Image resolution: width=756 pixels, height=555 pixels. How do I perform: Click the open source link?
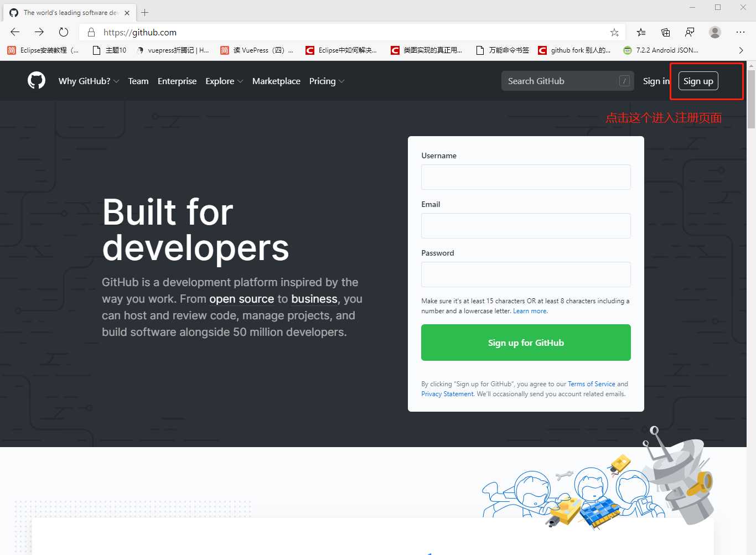[241, 299]
